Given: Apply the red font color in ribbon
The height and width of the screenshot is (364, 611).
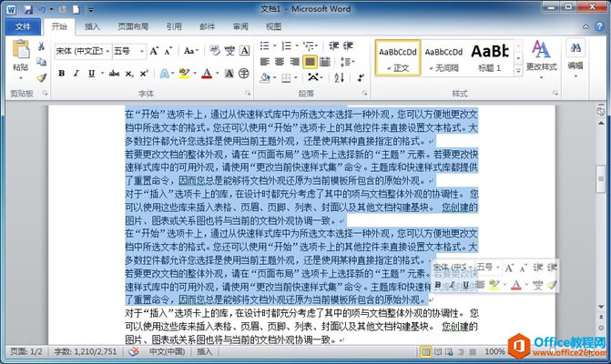Looking at the screenshot, I should pyautogui.click(x=207, y=74).
